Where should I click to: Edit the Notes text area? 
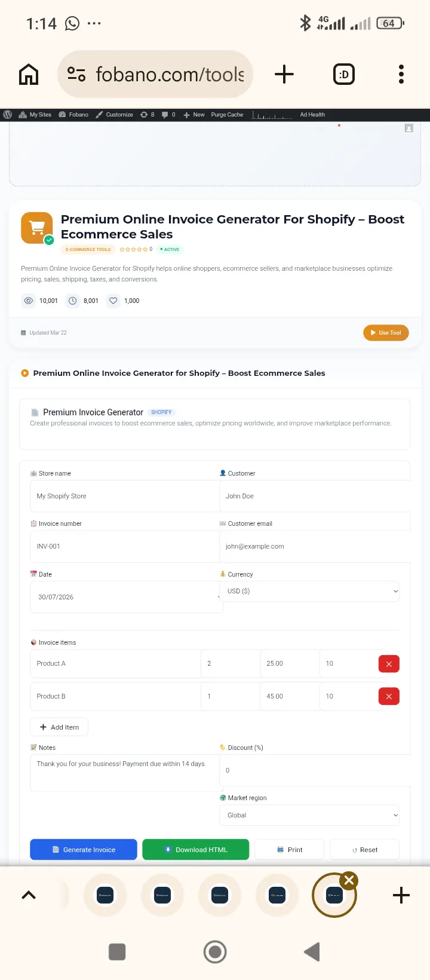[125, 772]
